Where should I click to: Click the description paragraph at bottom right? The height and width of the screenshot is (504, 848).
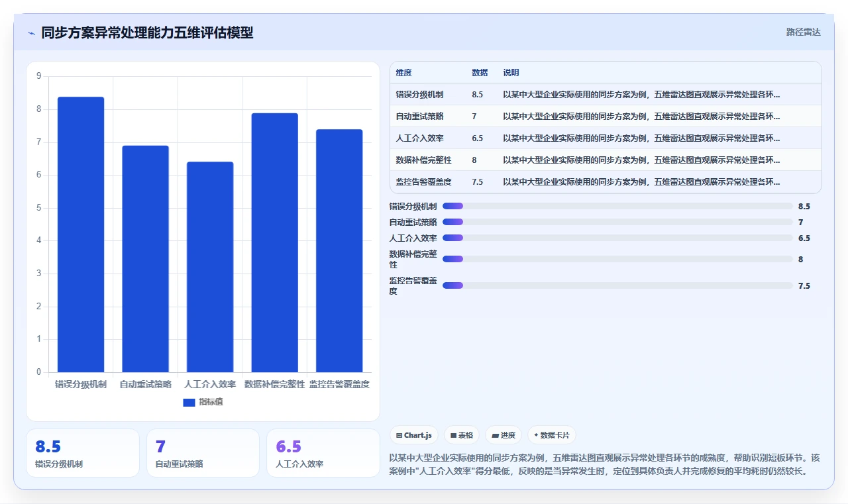(605, 464)
